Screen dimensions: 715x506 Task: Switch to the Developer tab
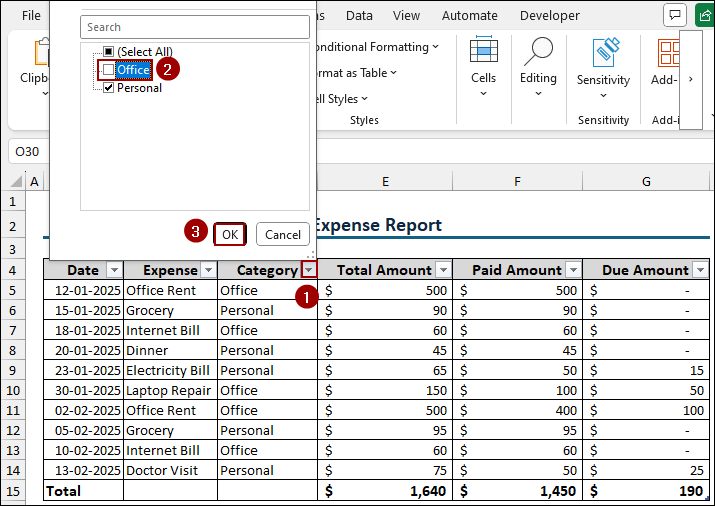click(549, 15)
